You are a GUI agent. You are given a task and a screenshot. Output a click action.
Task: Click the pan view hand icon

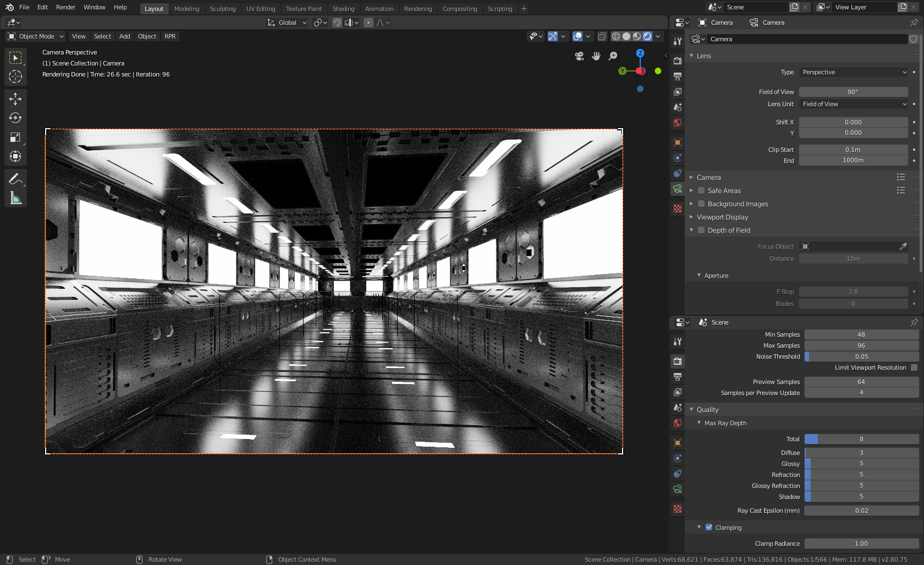(596, 56)
